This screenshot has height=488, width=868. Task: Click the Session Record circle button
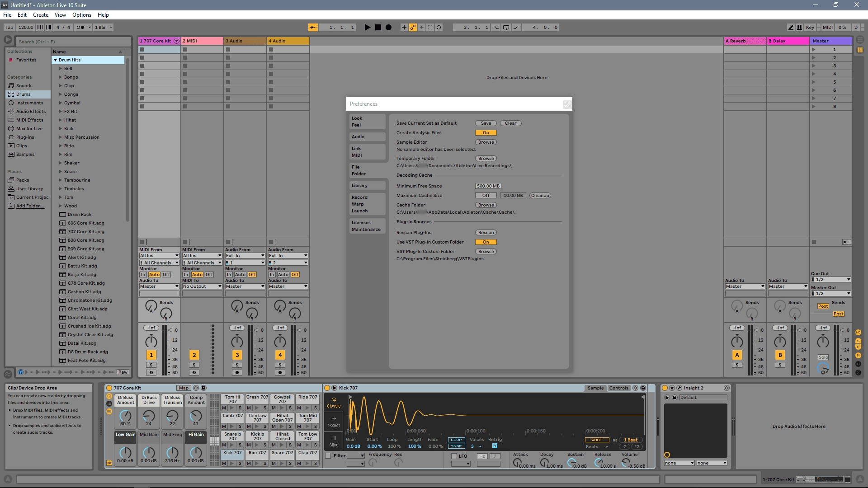(x=439, y=28)
